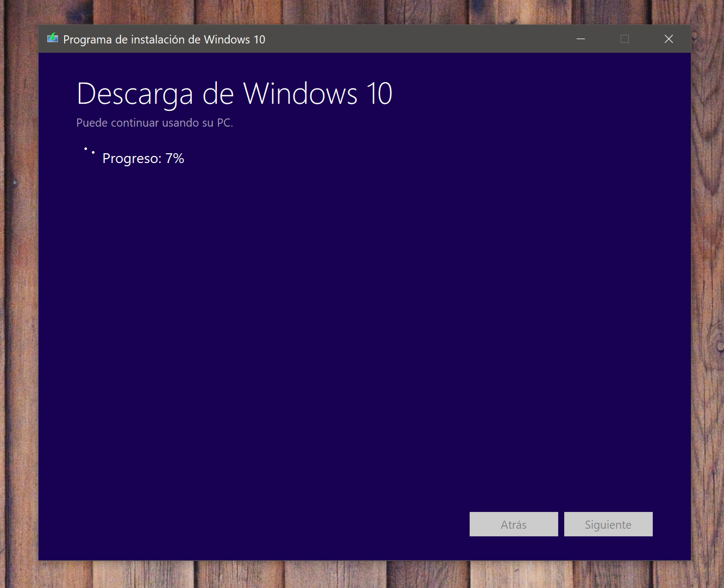This screenshot has height=588, width=724.
Task: Click the Atrás button
Action: (514, 524)
